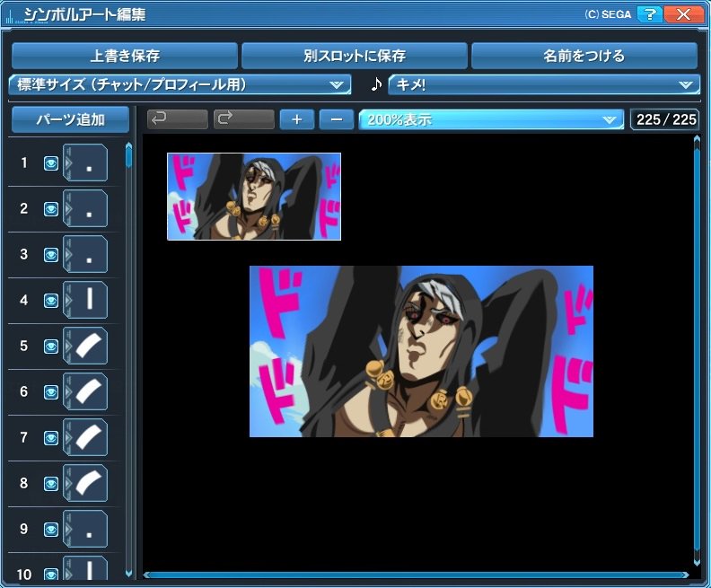The image size is (711, 588).
Task: Click the redo arrow button
Action: 244,119
